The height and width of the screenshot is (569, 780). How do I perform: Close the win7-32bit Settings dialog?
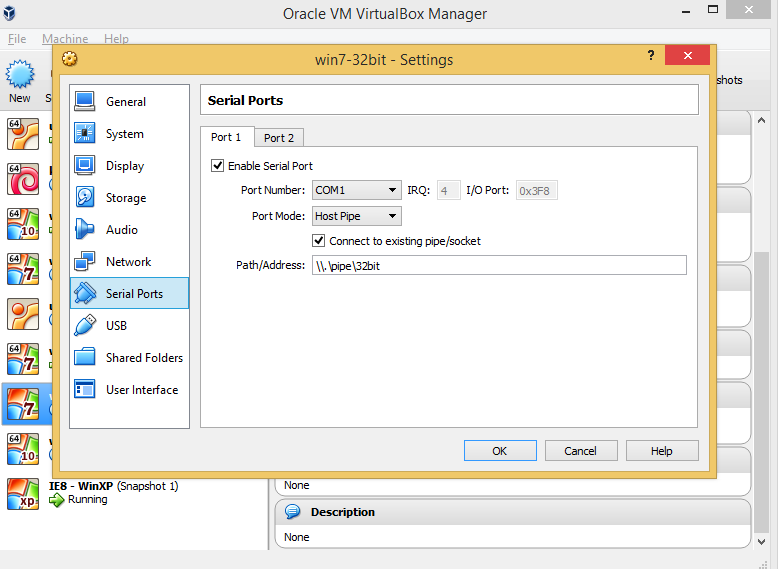(687, 55)
